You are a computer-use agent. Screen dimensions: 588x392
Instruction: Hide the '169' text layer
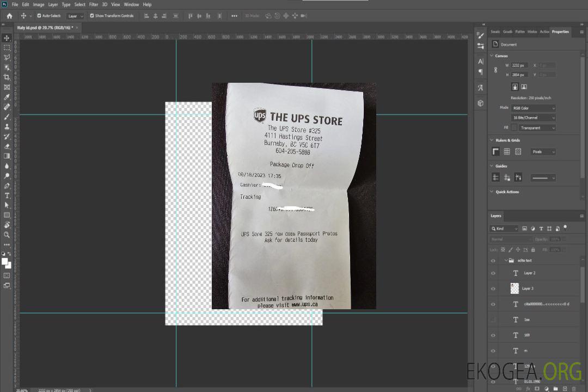tap(493, 335)
